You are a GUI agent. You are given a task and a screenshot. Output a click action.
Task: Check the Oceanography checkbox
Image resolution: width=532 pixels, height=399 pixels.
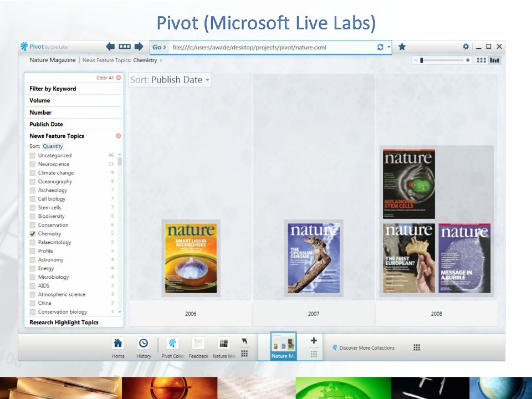tap(33, 182)
